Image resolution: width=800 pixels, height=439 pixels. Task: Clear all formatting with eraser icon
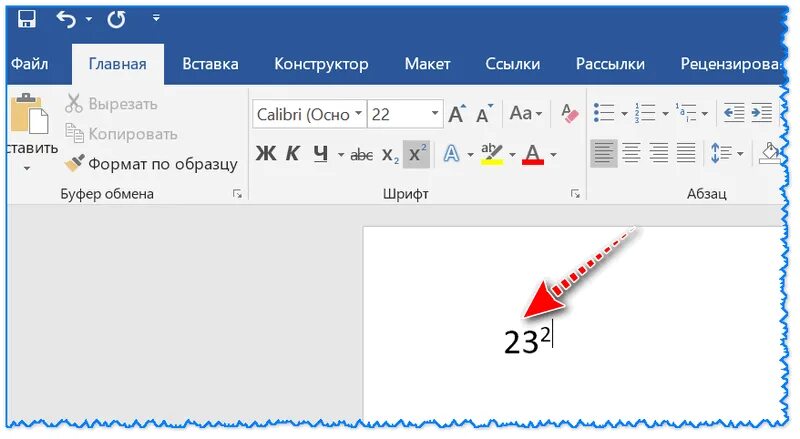click(x=569, y=113)
